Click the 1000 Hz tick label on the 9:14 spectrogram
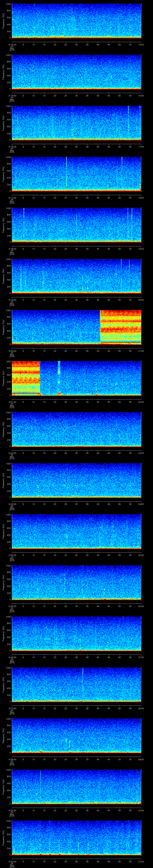This screenshot has width=153, height=868. tap(8, 4)
